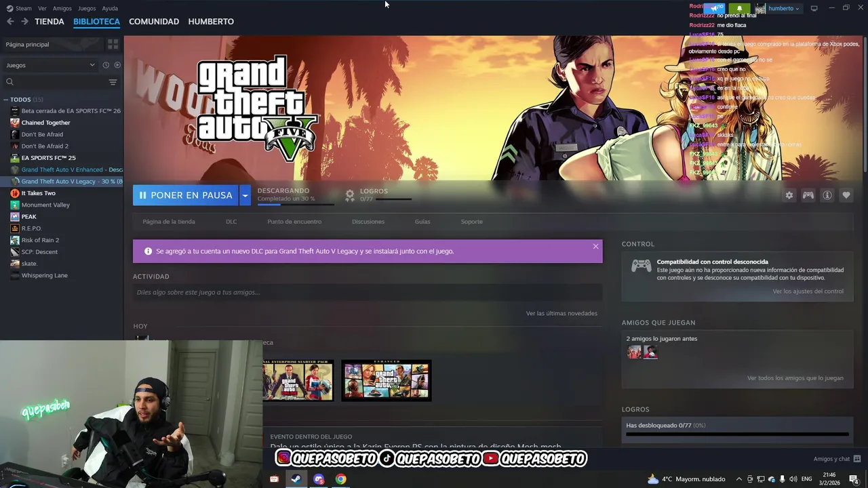Screen dimensions: 868x488
Task: Open controller configuration icon
Action: point(808,195)
